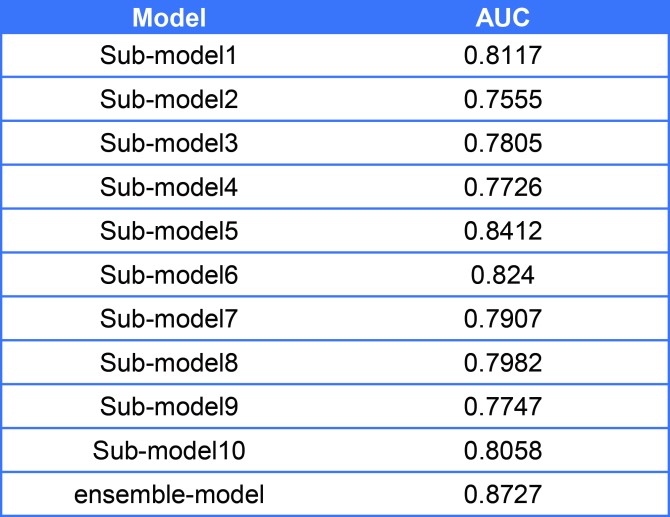Select the Sub-model8 cell
670x517 pixels.
click(x=168, y=362)
